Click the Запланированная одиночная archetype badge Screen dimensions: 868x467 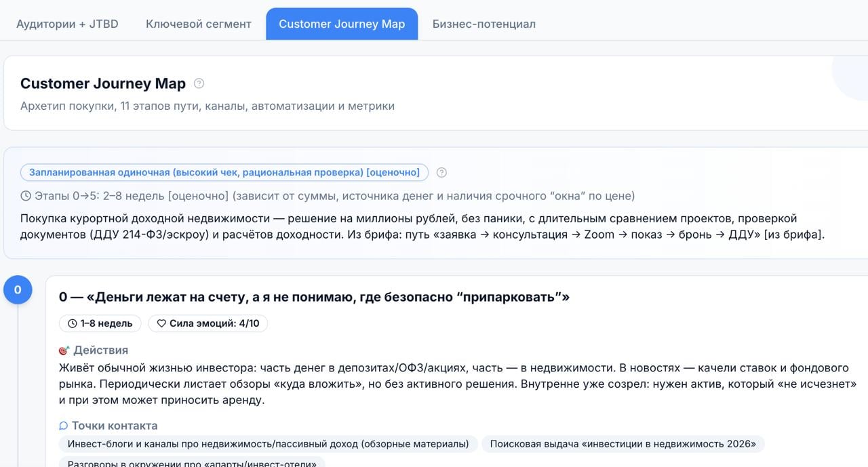coord(224,172)
